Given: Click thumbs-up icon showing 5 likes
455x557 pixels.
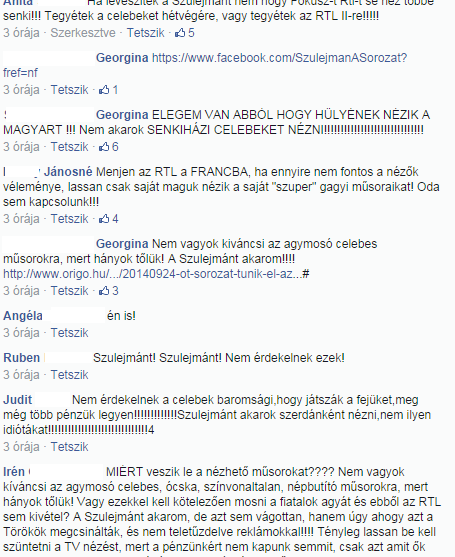Looking at the screenshot, I should point(180,33).
